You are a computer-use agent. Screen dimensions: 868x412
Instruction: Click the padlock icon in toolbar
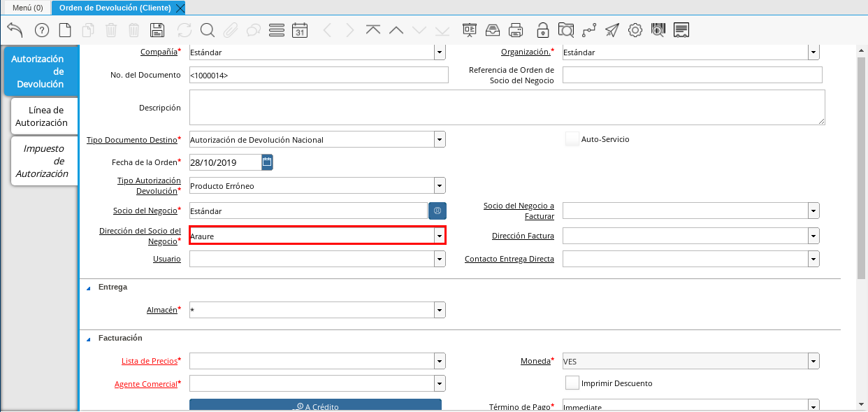coord(542,30)
